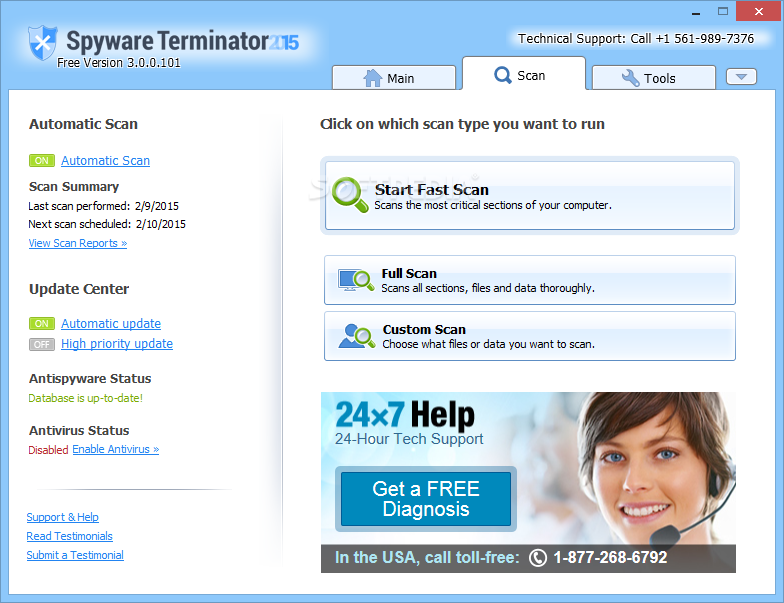Open the Tools tab

point(654,78)
